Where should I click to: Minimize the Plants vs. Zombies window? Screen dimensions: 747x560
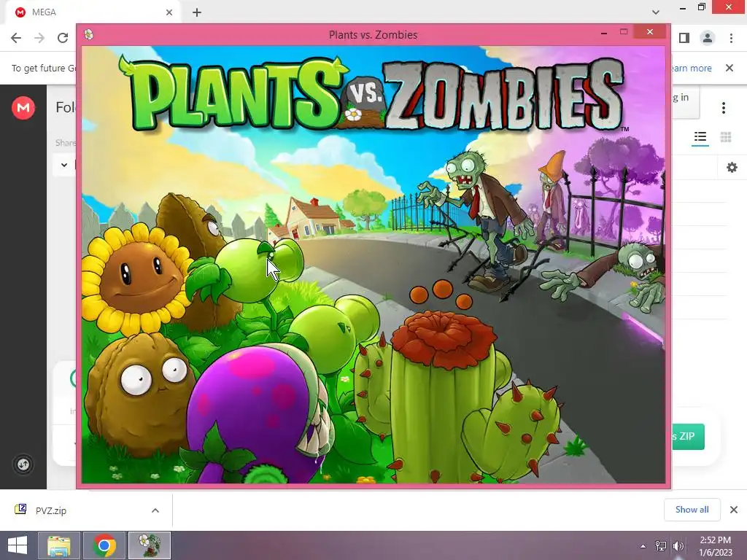[604, 32]
